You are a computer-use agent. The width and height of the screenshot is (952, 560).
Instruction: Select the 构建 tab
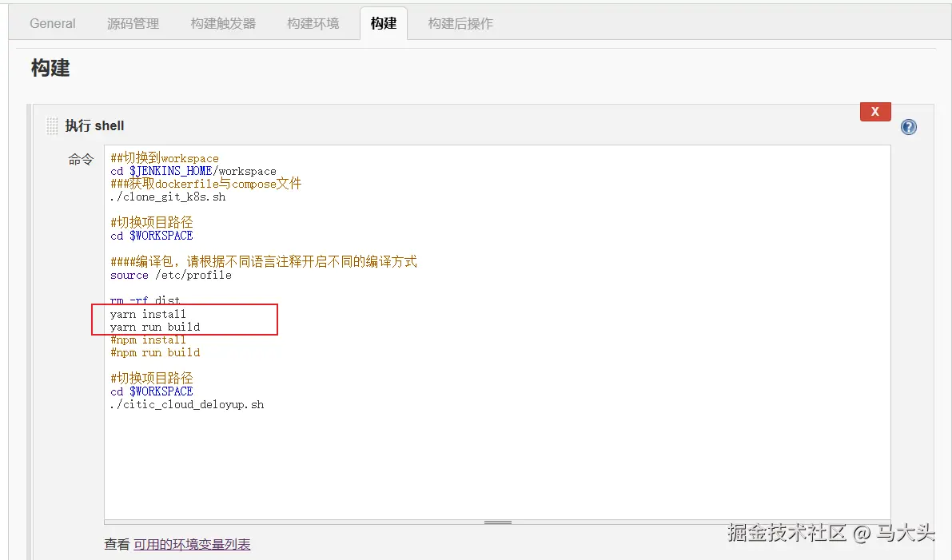(x=383, y=23)
